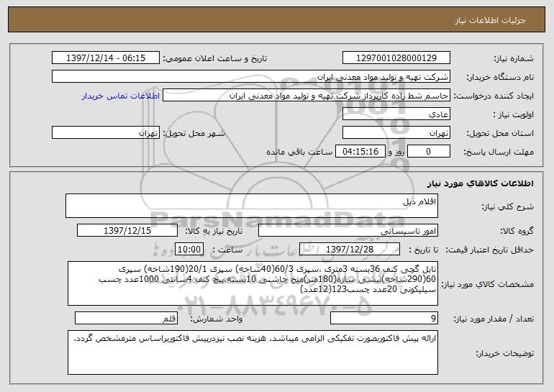Click the label ایجاد کننده درخواست
The image size is (554, 392).
pos(494,96)
